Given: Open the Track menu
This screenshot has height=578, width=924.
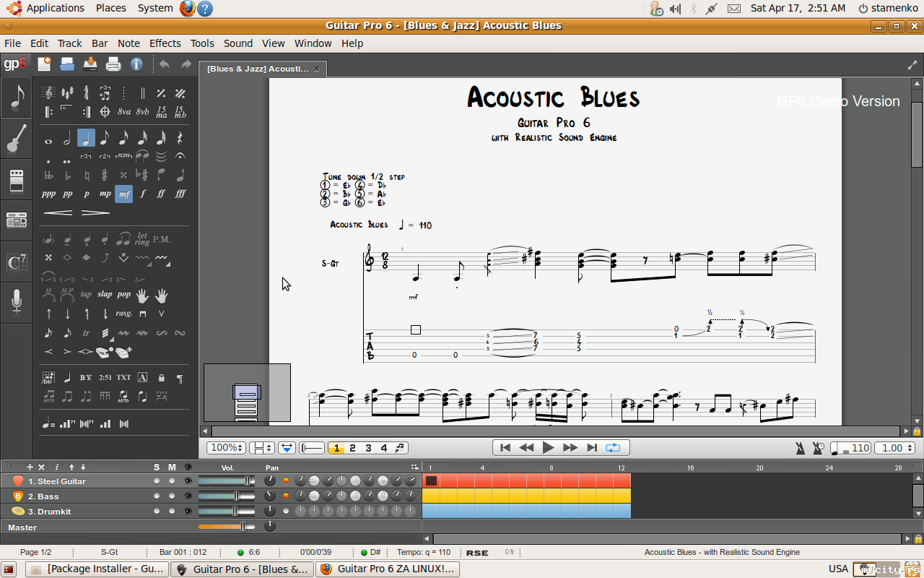Looking at the screenshot, I should (70, 43).
